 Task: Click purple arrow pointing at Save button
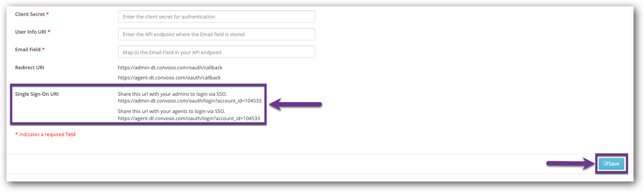point(570,164)
